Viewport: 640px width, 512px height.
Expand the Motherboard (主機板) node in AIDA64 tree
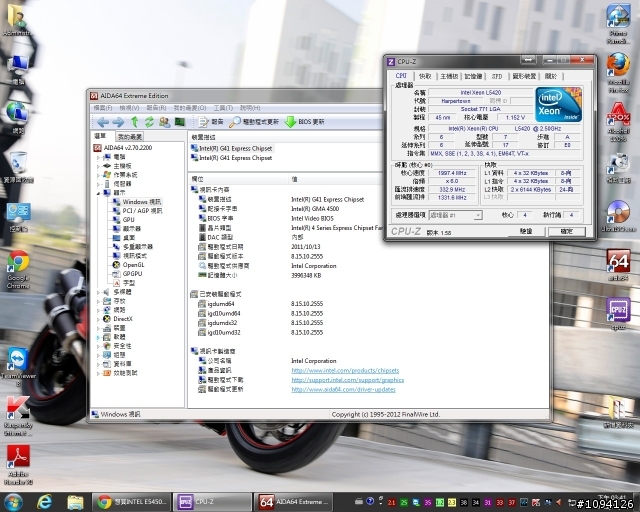pyautogui.click(x=98, y=166)
